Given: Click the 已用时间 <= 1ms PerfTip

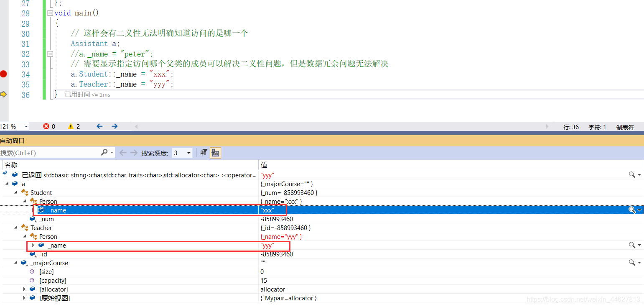Looking at the screenshot, I should tap(87, 95).
